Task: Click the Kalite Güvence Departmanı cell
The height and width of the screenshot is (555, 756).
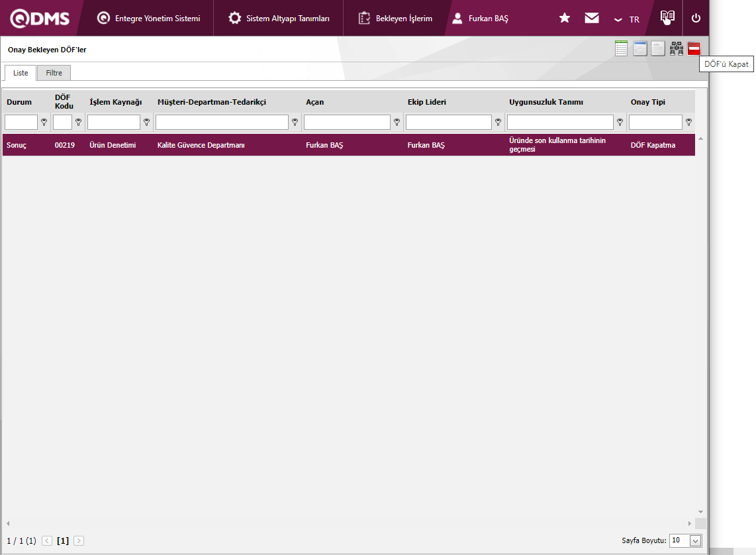Action: (x=201, y=145)
